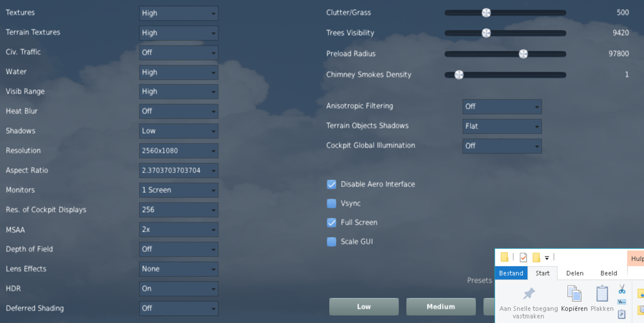Switch to the Beeld tab in Explorer
The width and height of the screenshot is (644, 323).
[x=609, y=273]
